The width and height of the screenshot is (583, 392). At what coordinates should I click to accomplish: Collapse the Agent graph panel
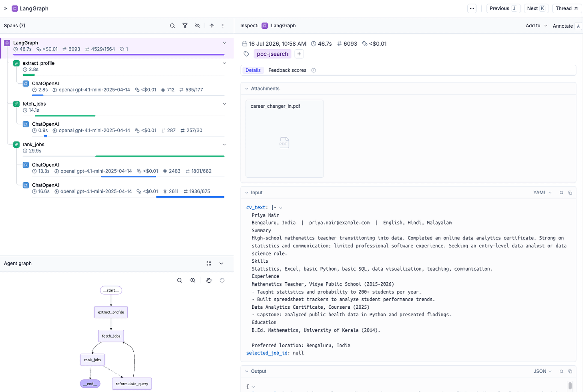tap(221, 263)
